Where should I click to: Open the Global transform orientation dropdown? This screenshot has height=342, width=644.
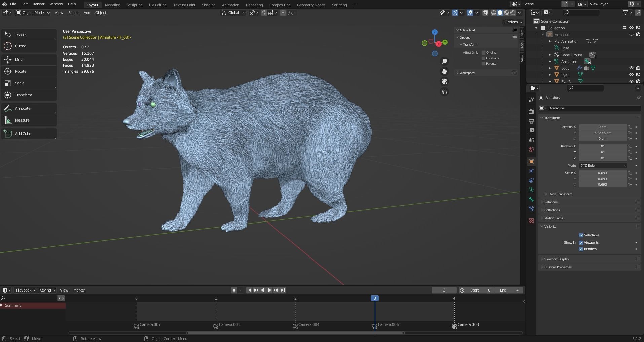pos(233,13)
